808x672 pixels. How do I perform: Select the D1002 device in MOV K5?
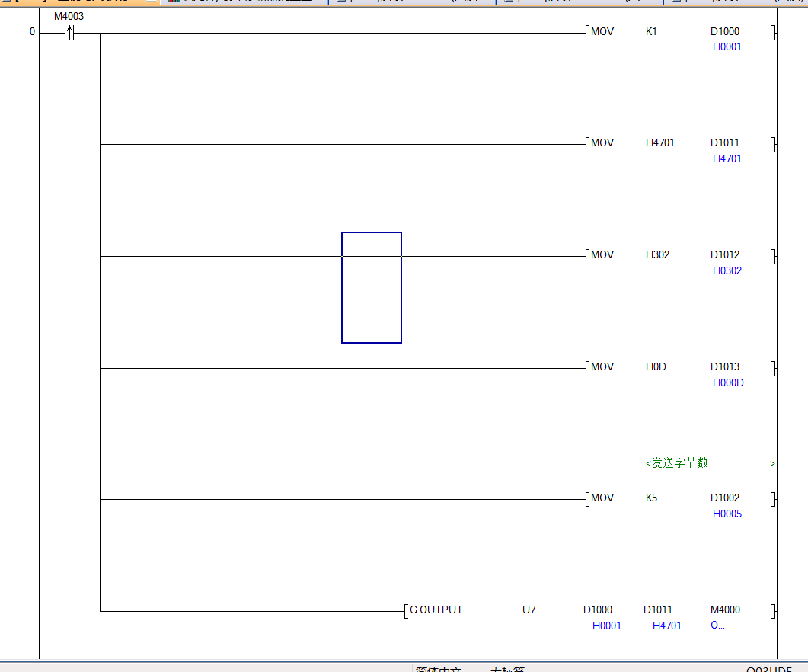click(724, 498)
